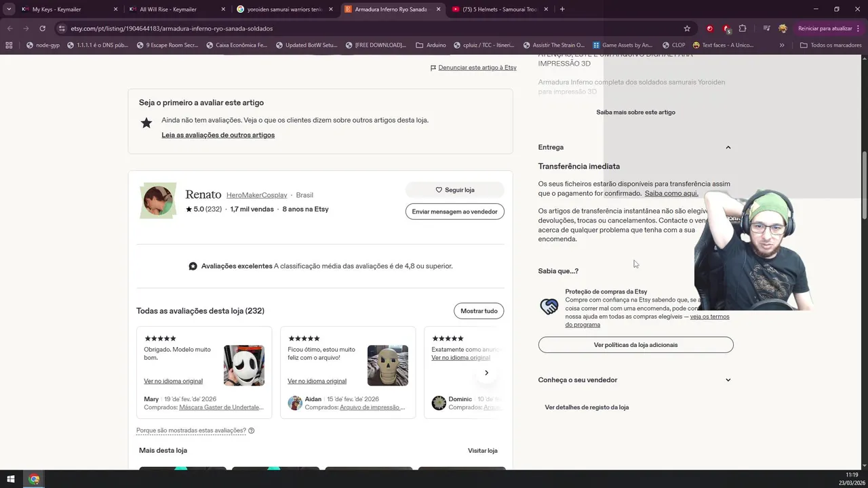Click the Mostrar tudo reviews button
868x488 pixels.
point(479,311)
